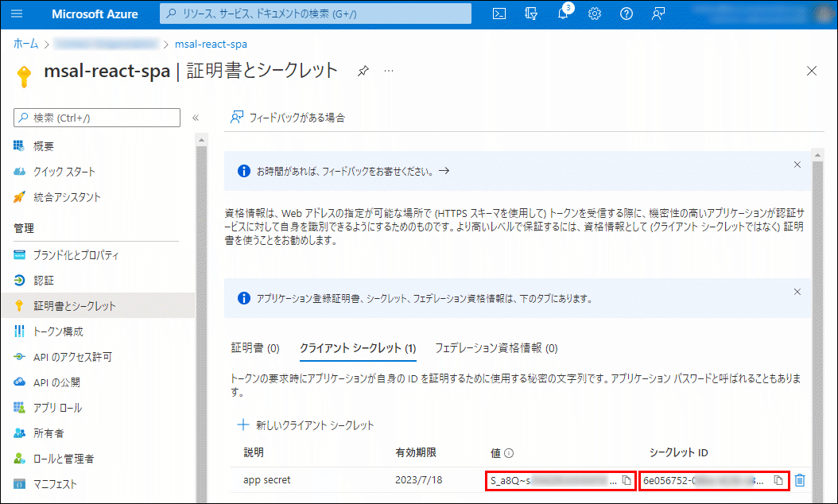Close the 証明書とシークレット blade
Viewport: 838px width, 504px height.
[811, 71]
